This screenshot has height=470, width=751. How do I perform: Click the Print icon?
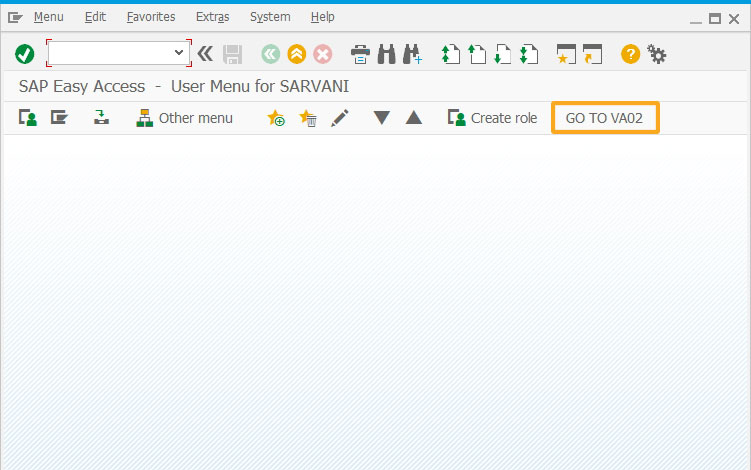tap(360, 54)
